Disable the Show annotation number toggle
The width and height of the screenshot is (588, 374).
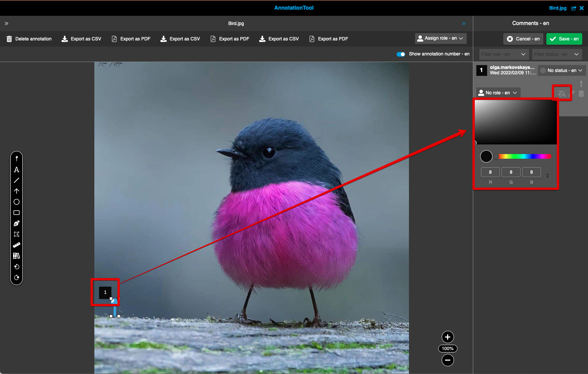tap(400, 54)
